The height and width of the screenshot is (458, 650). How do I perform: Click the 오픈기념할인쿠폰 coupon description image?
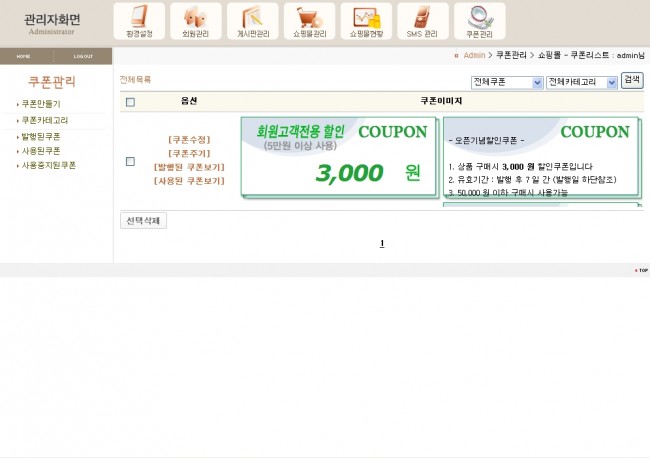click(x=542, y=157)
